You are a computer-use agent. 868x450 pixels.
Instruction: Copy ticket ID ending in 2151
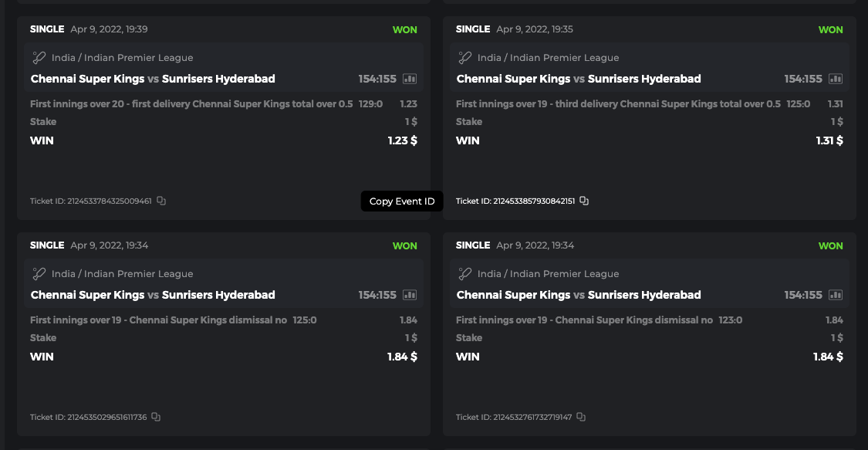point(584,201)
